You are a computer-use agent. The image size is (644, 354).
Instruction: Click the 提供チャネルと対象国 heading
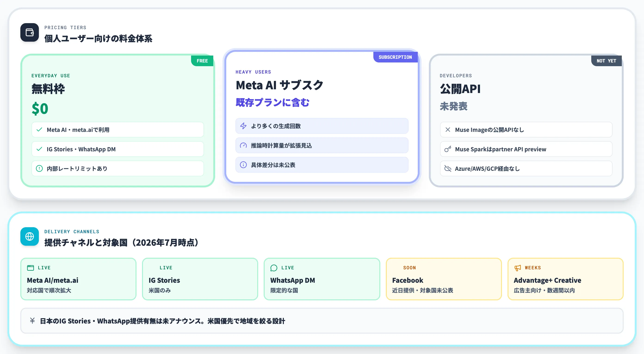tap(121, 243)
